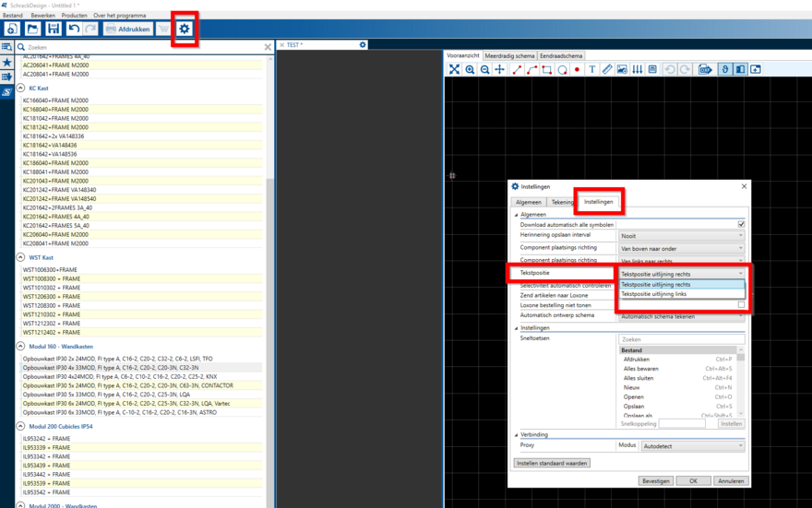Screen dimensions: 812x508
Task: Select the Schrack S logo sidebar icon
Action: tap(6, 92)
